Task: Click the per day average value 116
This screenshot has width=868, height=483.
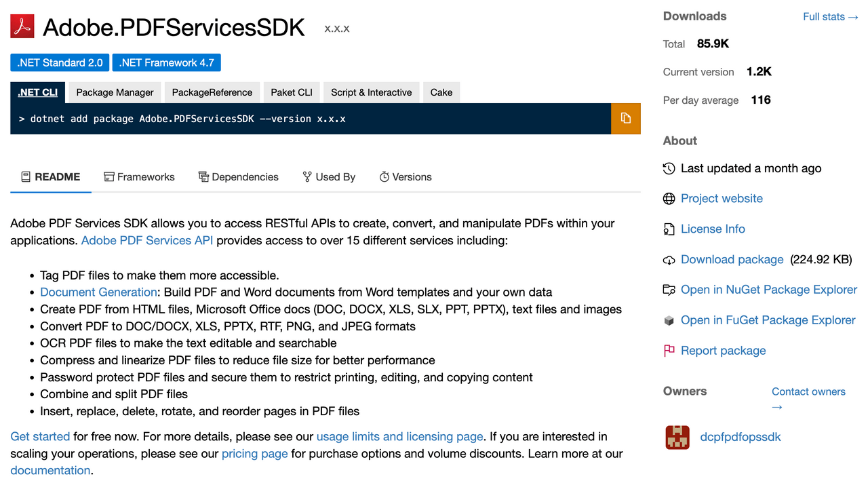Action: coord(761,100)
